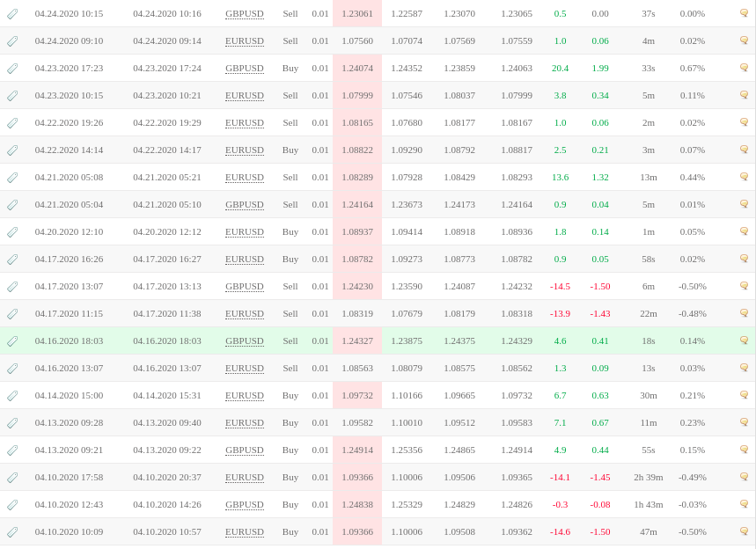The height and width of the screenshot is (549, 756).
Task: Open GBPUSD link in the 04.23.2020 17:23 row
Action: (245, 68)
